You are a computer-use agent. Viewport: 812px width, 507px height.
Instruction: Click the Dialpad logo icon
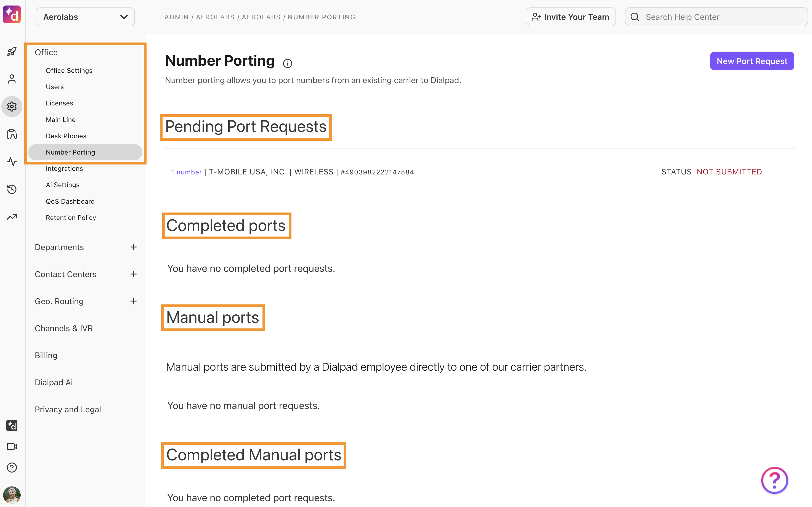12,14
